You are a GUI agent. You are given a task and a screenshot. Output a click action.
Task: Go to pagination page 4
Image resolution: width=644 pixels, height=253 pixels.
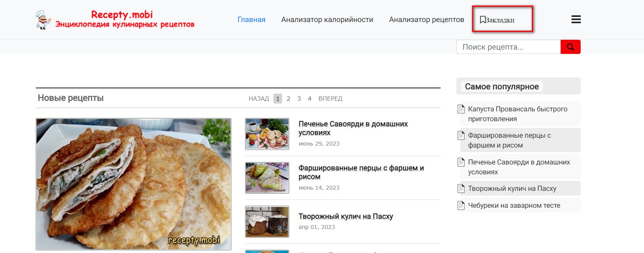(x=310, y=98)
